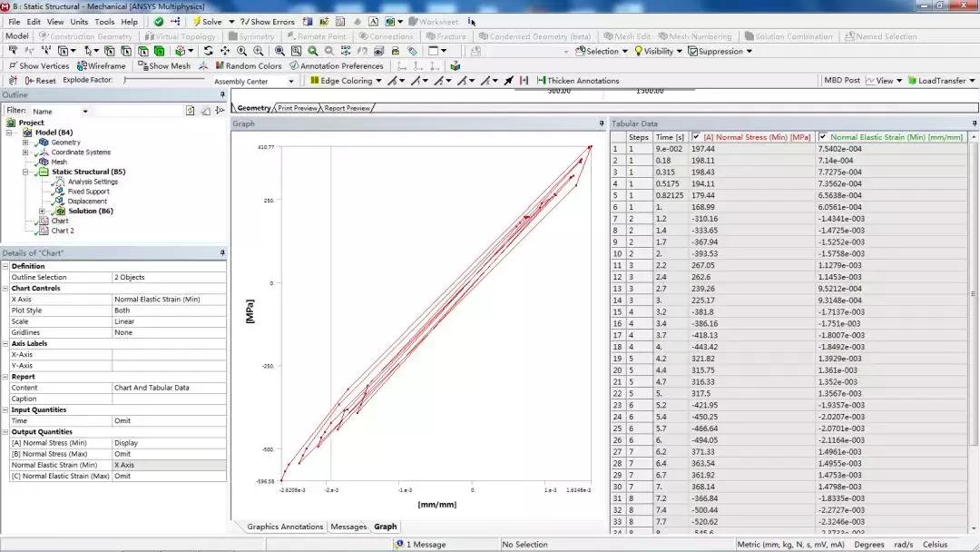The height and width of the screenshot is (552, 980).
Task: Click the pin icon on Graph panel
Action: [602, 123]
